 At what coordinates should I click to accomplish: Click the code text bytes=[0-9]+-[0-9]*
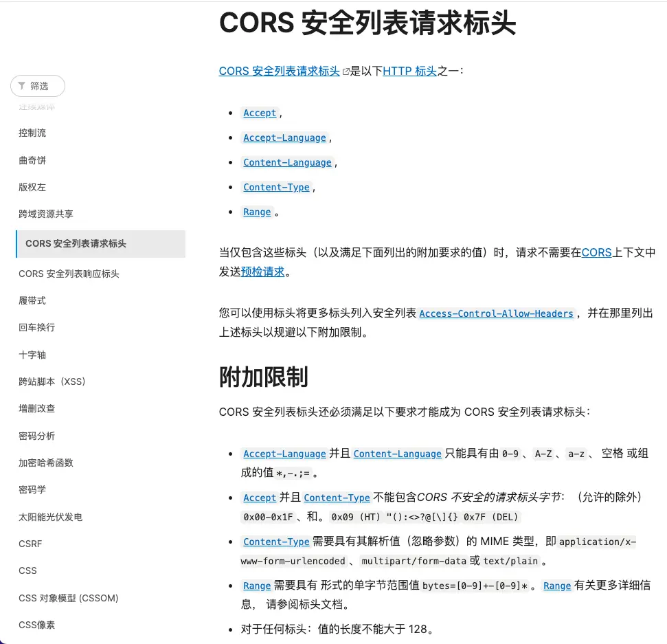tap(475, 586)
